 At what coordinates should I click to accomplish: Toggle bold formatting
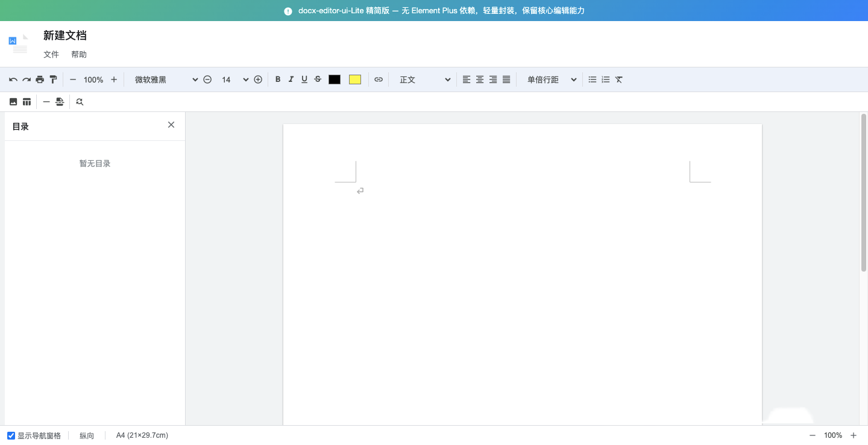click(x=278, y=79)
